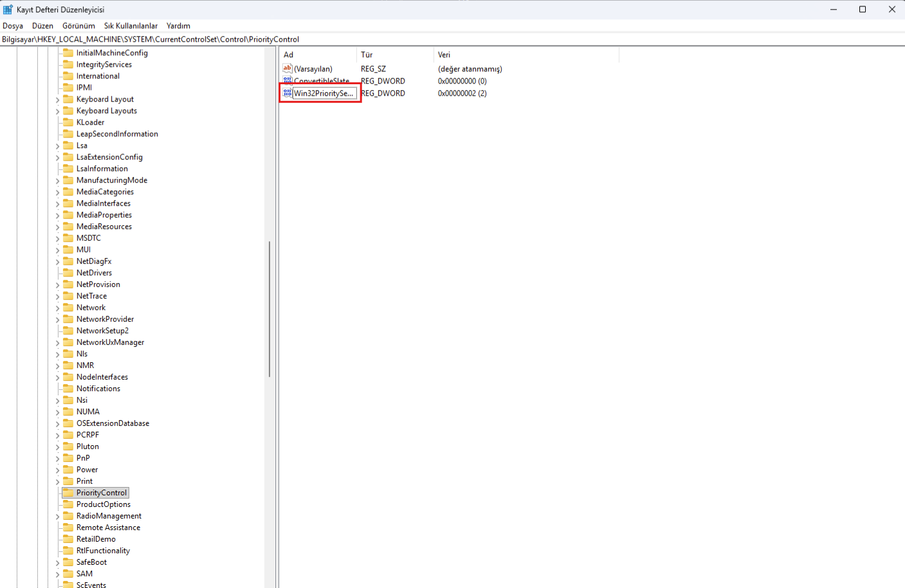
Task: Click the 0x00000000 (0) data cell
Action: click(x=462, y=81)
